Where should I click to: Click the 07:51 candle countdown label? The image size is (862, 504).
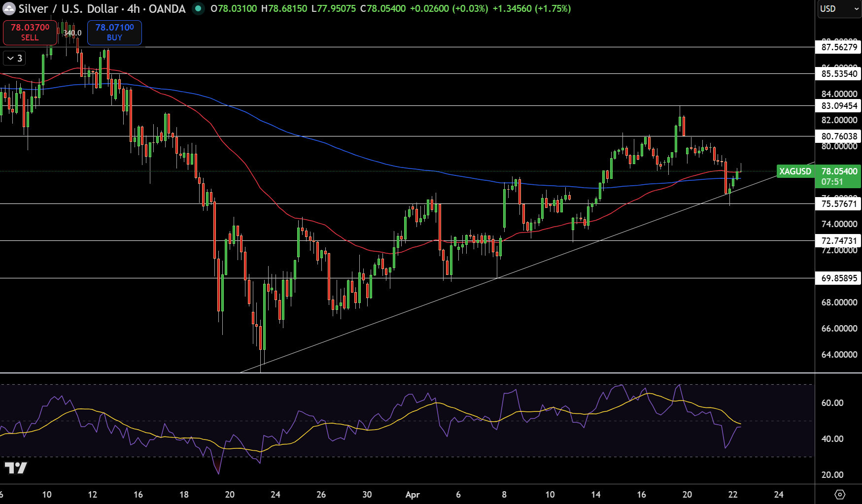832,182
